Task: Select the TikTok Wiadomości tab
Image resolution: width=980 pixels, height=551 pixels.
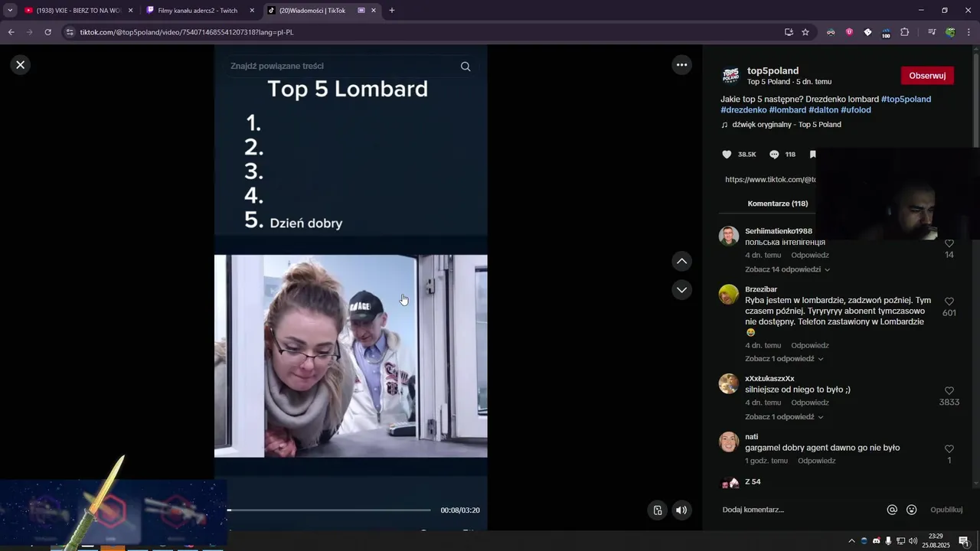Action: [322, 11]
